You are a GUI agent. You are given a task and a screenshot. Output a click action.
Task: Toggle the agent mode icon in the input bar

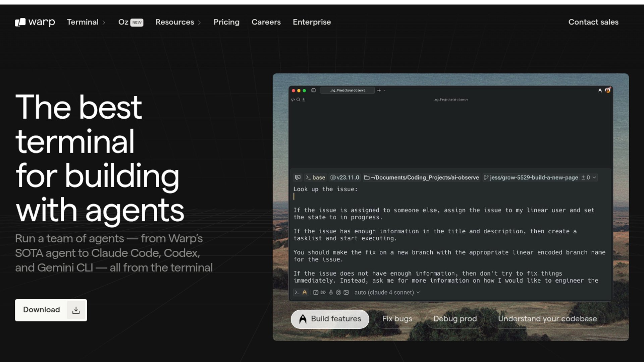305,292
